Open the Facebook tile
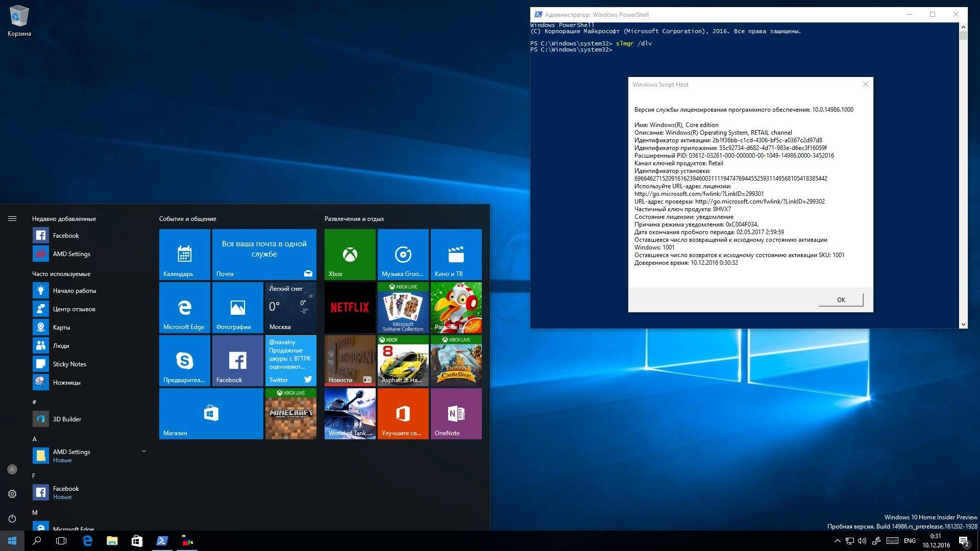The width and height of the screenshot is (980, 551). [x=238, y=361]
